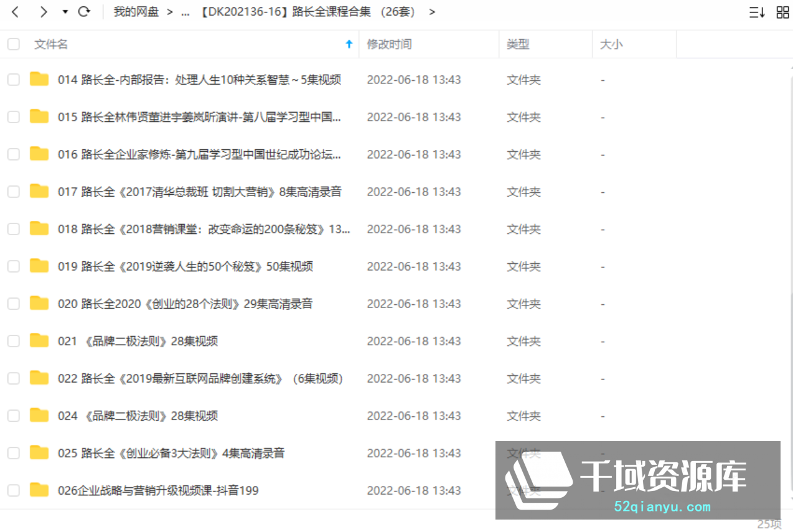Screen dimensions: 793x532
Task: Click folder icon of 016 企业家修炼
Action: 39,154
